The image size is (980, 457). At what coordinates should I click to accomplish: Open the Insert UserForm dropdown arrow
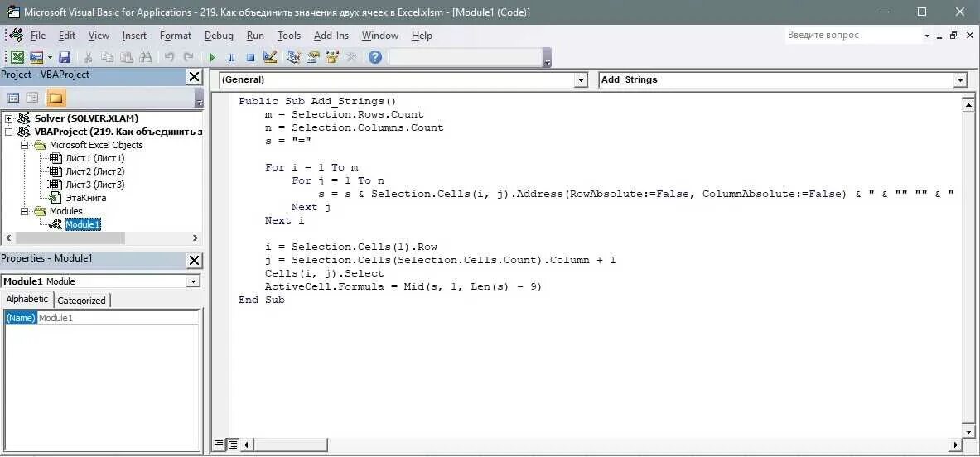pyautogui.click(x=50, y=57)
